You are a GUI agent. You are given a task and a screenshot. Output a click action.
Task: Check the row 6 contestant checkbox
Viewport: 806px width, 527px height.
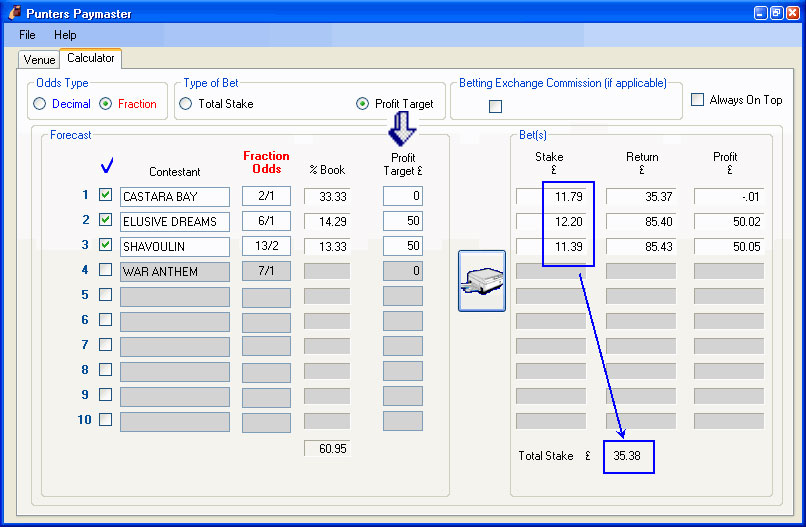(105, 319)
